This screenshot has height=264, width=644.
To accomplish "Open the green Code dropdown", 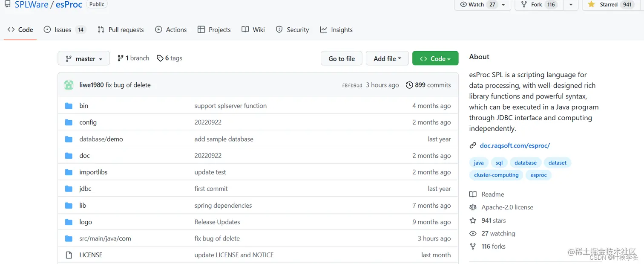I will point(435,58).
